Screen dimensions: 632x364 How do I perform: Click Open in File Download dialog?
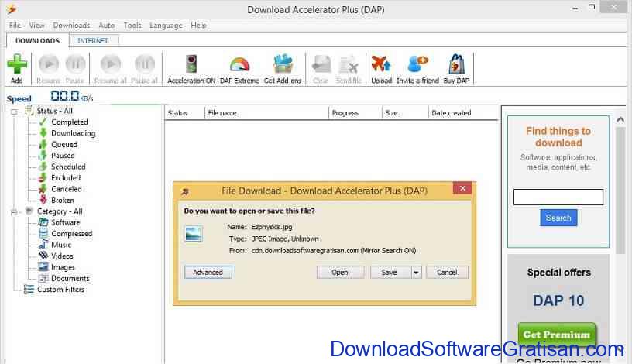click(x=340, y=273)
